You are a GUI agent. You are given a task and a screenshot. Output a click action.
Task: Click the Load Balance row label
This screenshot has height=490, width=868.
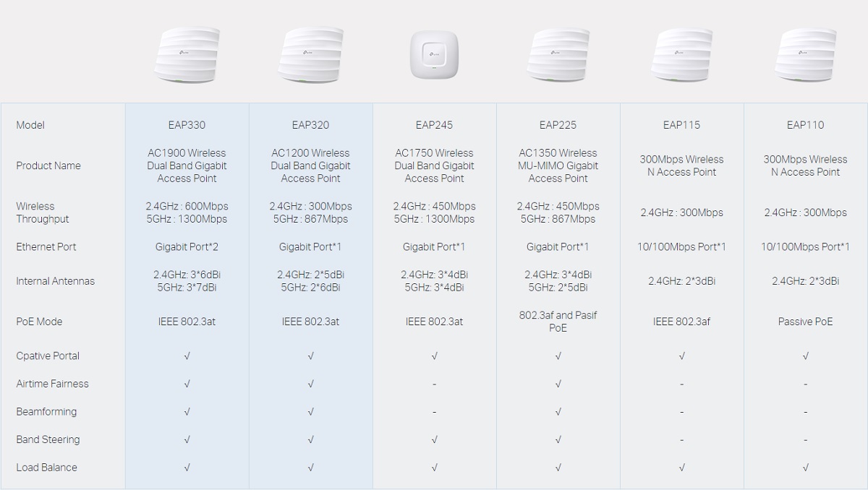(46, 468)
